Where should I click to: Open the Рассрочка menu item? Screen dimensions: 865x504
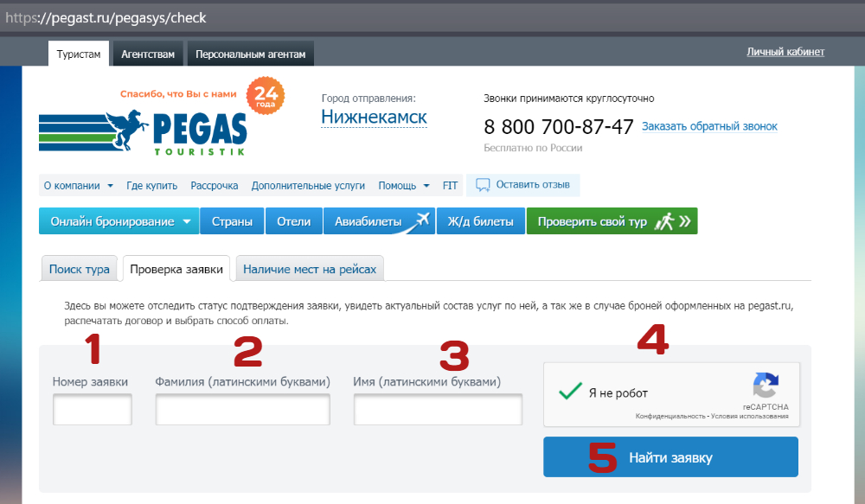[214, 186]
